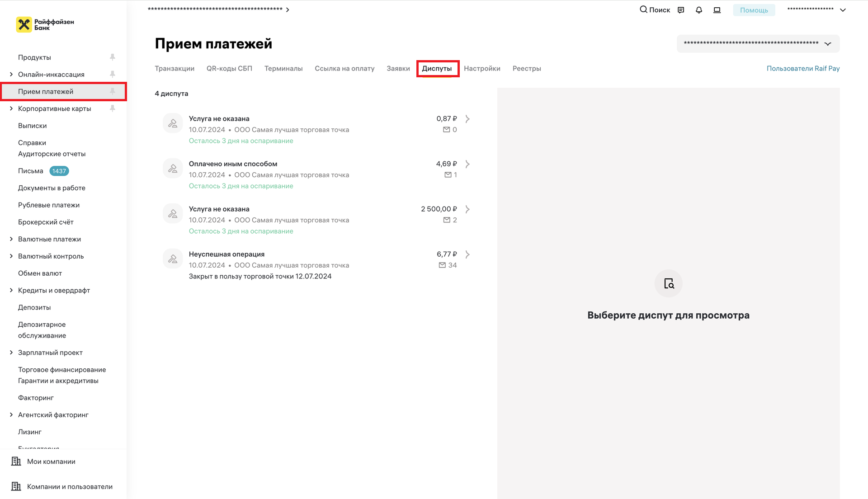Click gavel icon of Неуспешная операция dispute
The height and width of the screenshot is (499, 868).
[x=173, y=259]
